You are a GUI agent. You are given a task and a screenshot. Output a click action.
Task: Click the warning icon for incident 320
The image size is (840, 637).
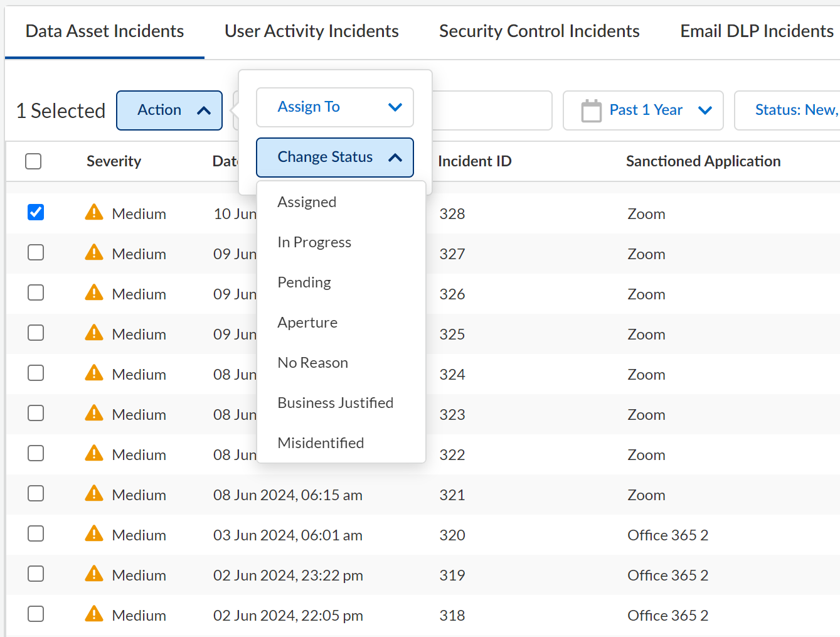point(94,534)
